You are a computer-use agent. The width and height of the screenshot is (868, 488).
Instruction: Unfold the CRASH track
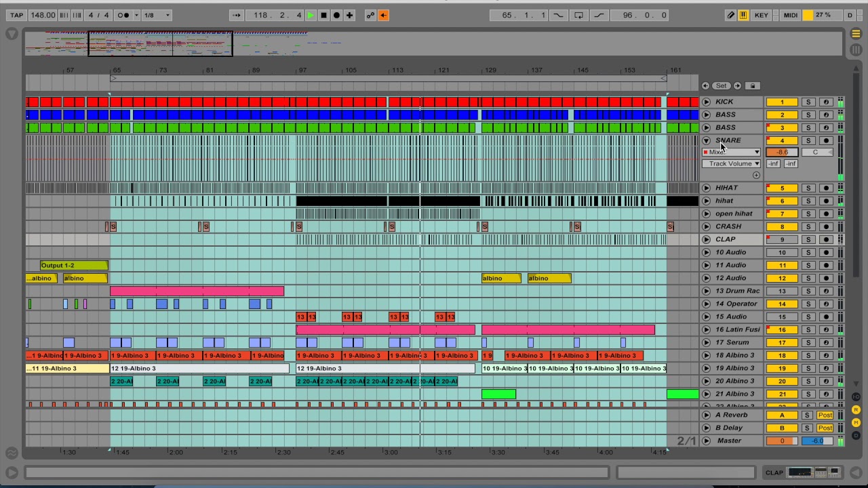[706, 226]
